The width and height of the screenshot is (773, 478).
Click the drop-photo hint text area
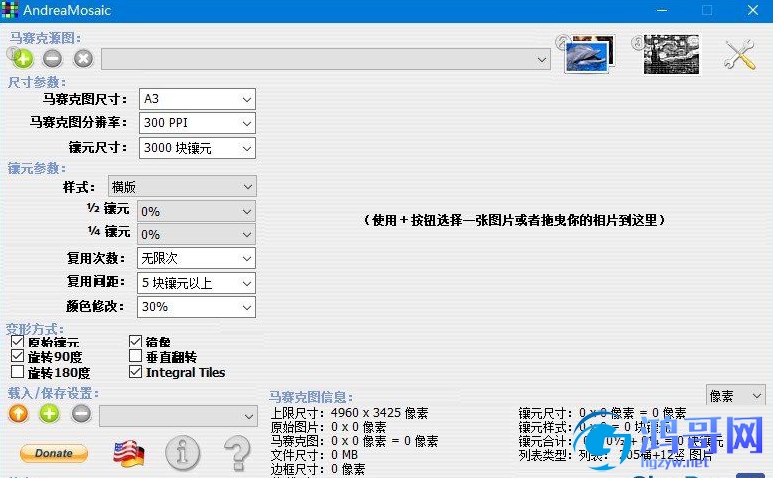[x=514, y=220]
